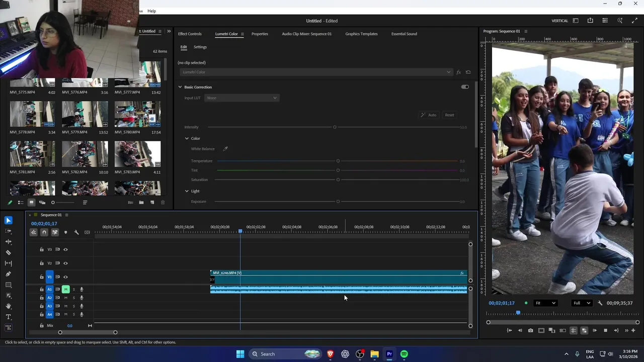Select the MVI_5782.MP4 thumbnail
Screen dimensions: 644x362
tap(85, 154)
